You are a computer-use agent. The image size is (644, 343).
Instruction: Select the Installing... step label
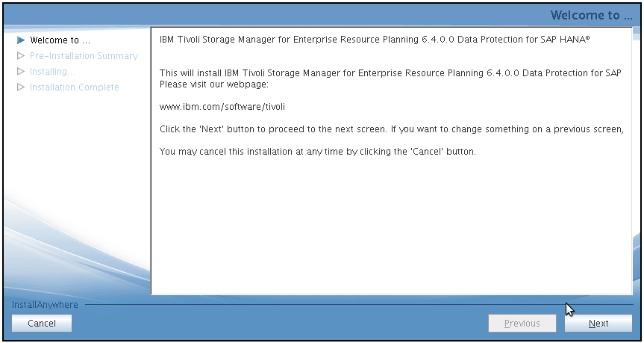click(52, 72)
